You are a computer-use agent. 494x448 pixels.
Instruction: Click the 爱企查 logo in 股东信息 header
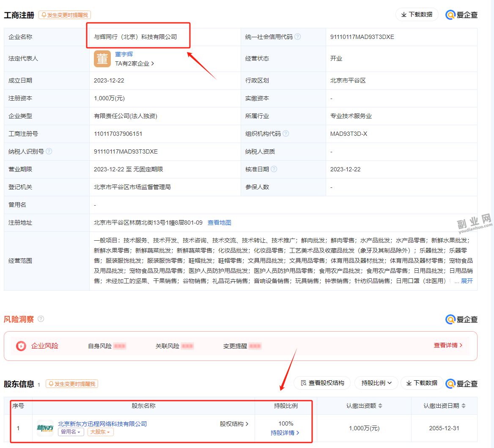(461, 383)
